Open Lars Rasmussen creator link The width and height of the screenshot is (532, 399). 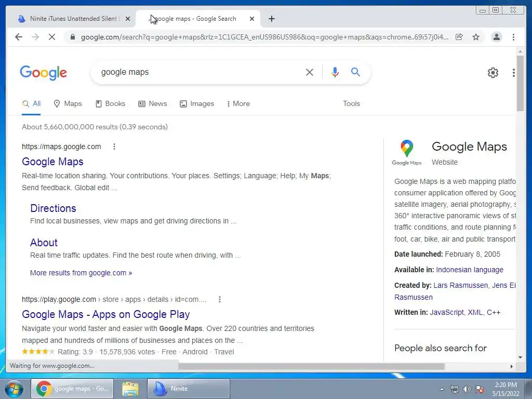pos(461,285)
